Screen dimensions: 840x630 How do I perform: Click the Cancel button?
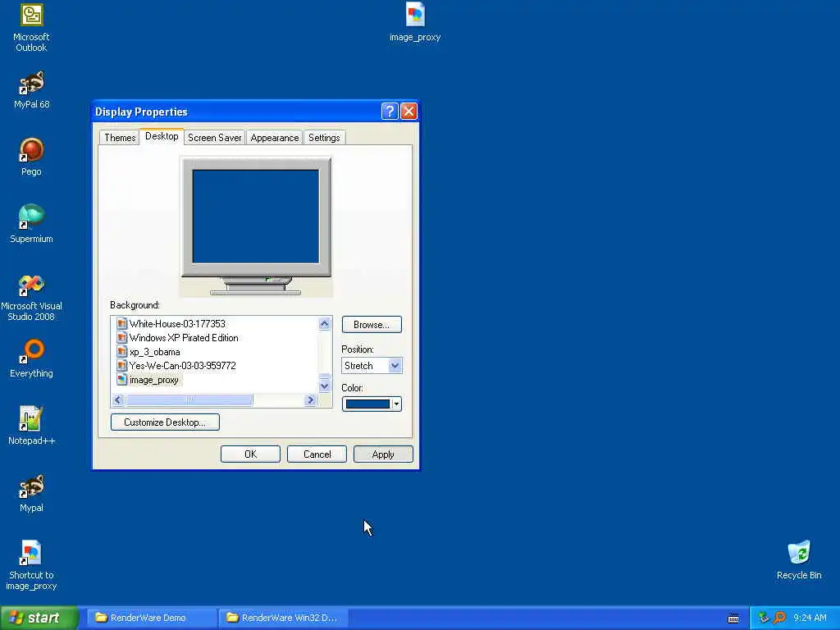pos(317,454)
